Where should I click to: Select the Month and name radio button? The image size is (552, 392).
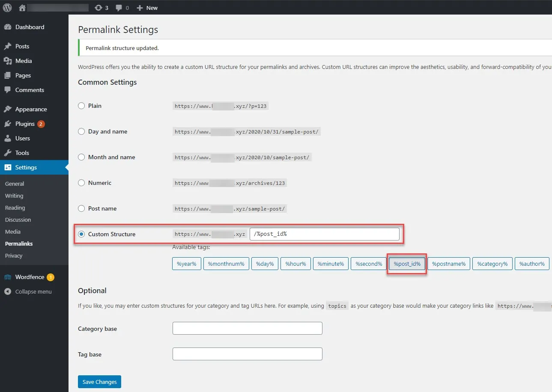click(x=81, y=157)
